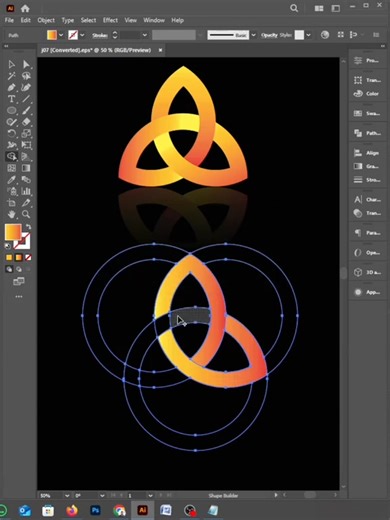
Task: Select the Scale tool
Action: click(x=26, y=134)
